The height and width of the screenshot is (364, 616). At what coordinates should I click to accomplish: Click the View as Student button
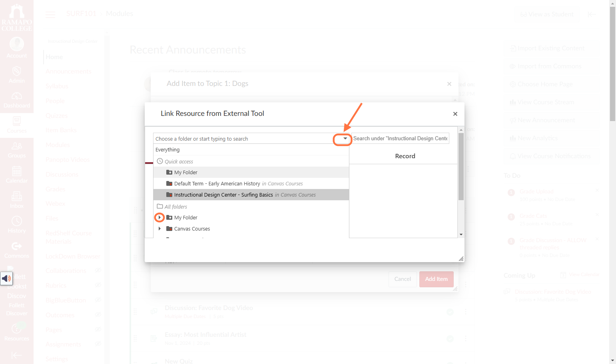coord(547,14)
